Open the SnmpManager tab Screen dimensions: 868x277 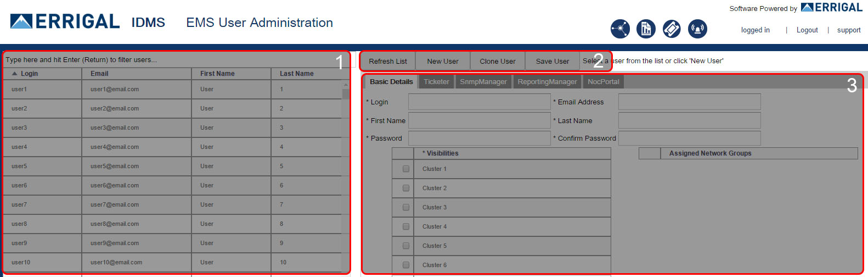pos(483,82)
